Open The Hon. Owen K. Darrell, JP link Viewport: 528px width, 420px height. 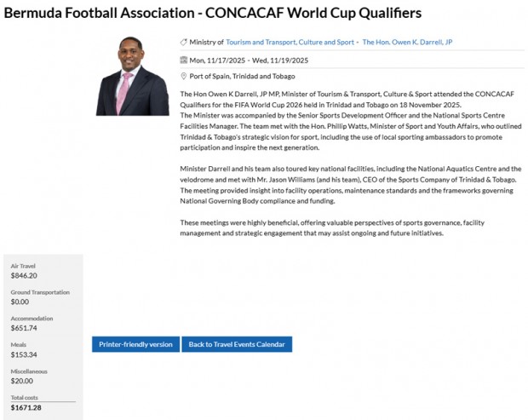408,42
